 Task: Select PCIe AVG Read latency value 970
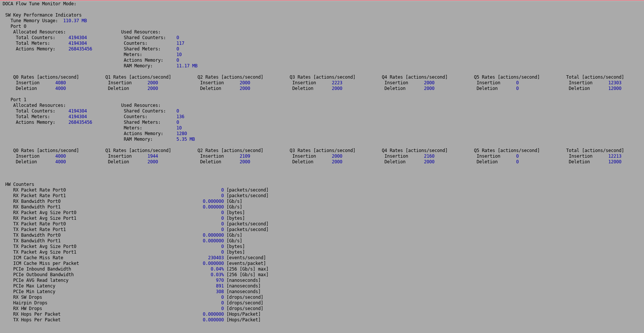(220, 280)
